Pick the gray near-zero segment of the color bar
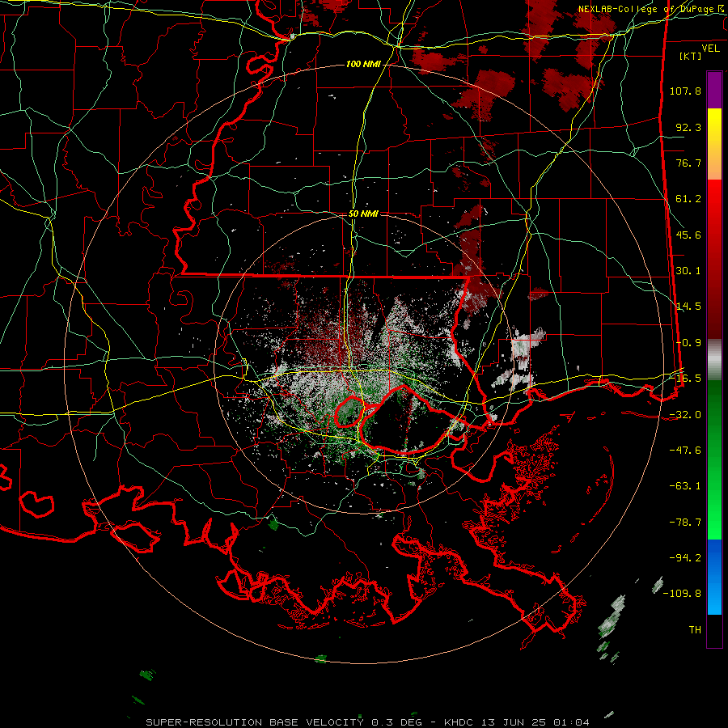Image resolution: width=728 pixels, height=728 pixels. tap(714, 360)
